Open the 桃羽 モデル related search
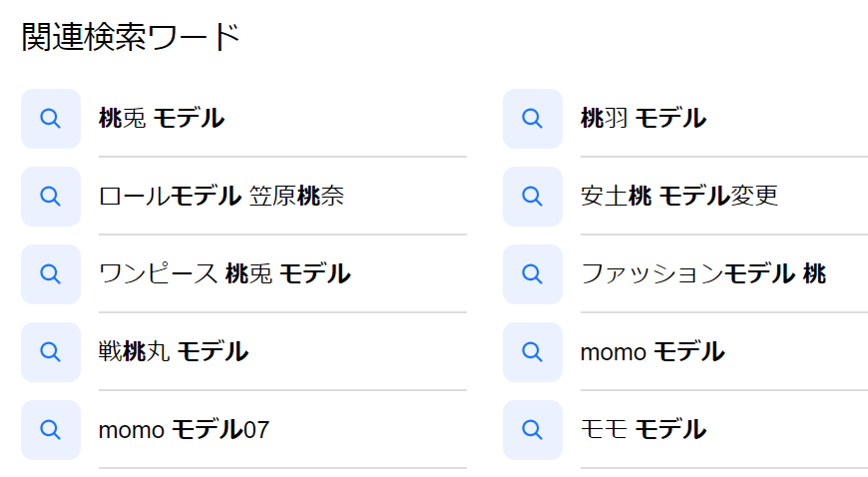868x477 pixels. click(x=644, y=119)
